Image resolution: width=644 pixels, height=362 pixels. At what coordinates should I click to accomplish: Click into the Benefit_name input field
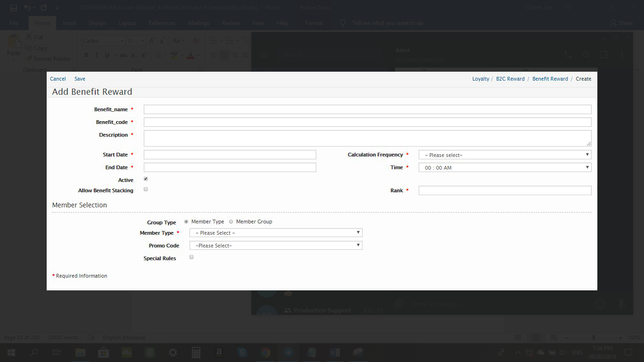(x=367, y=109)
